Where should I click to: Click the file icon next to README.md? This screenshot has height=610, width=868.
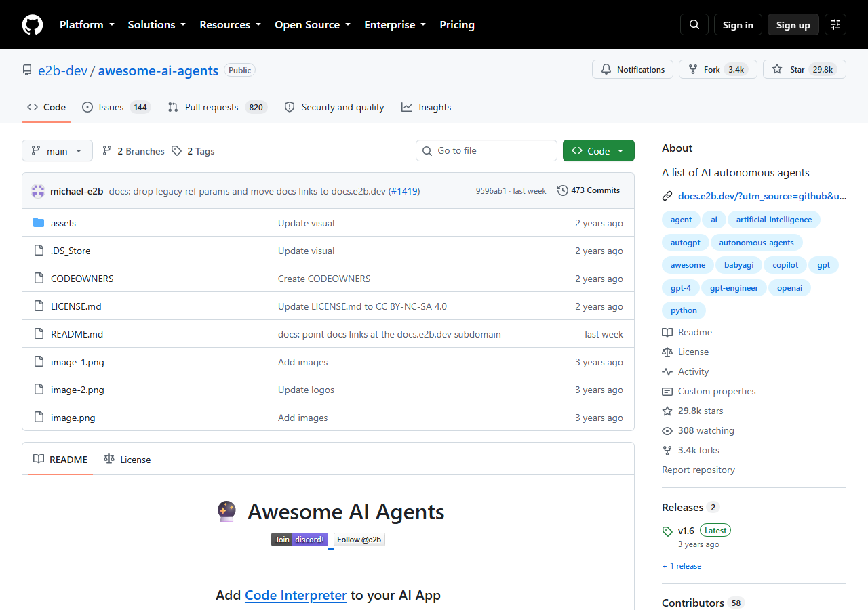pos(39,334)
